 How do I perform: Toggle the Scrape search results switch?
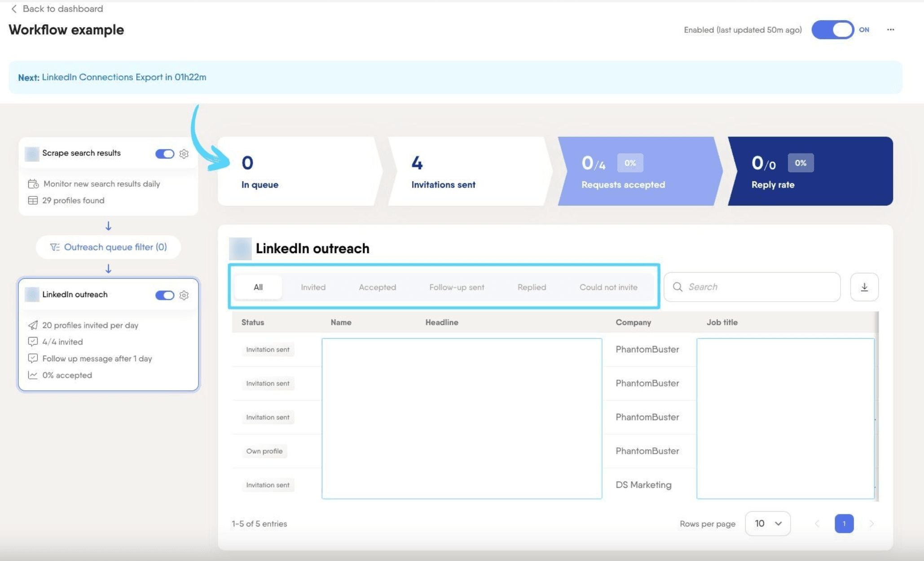pyautogui.click(x=165, y=153)
